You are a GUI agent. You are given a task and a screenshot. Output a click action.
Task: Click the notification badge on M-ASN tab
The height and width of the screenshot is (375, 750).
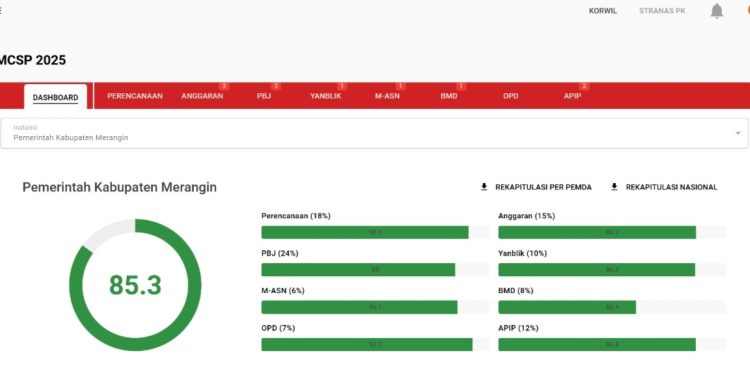click(x=401, y=87)
